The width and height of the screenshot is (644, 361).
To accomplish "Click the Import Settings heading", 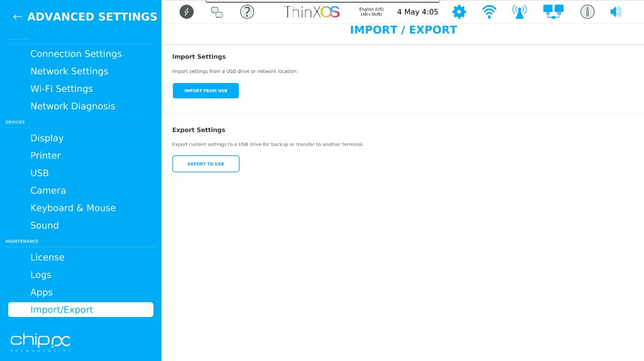I will (x=199, y=57).
